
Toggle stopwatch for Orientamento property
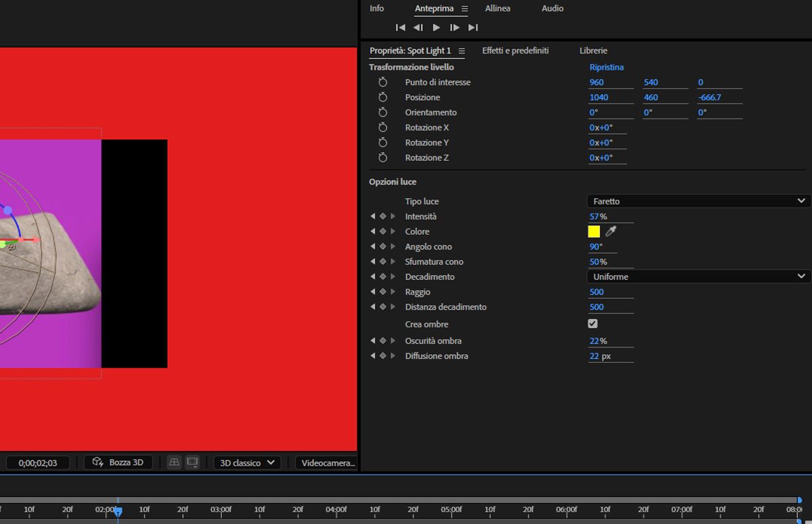[383, 112]
